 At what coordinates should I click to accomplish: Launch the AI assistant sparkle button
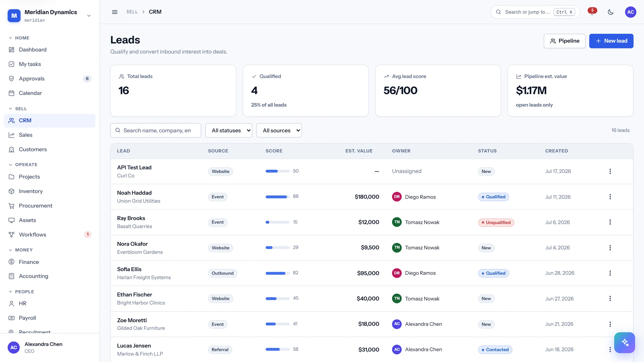tap(624, 342)
